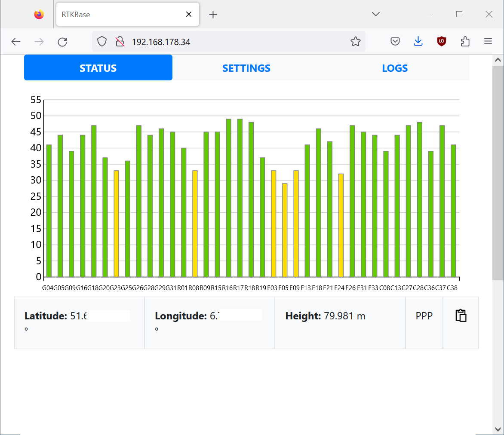This screenshot has width=504, height=435.
Task: Switch to the SETTINGS tab
Action: click(246, 68)
